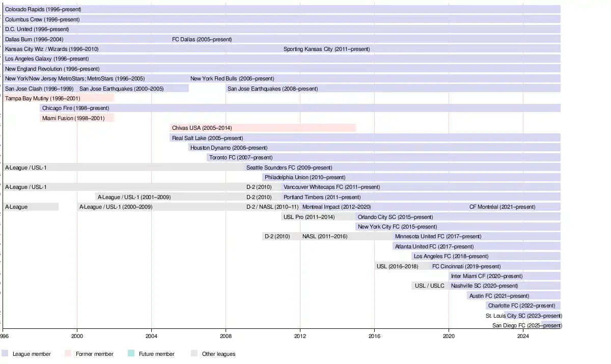Click the Other leagues legend swatch
This screenshot has width=611, height=364.
(x=195, y=354)
